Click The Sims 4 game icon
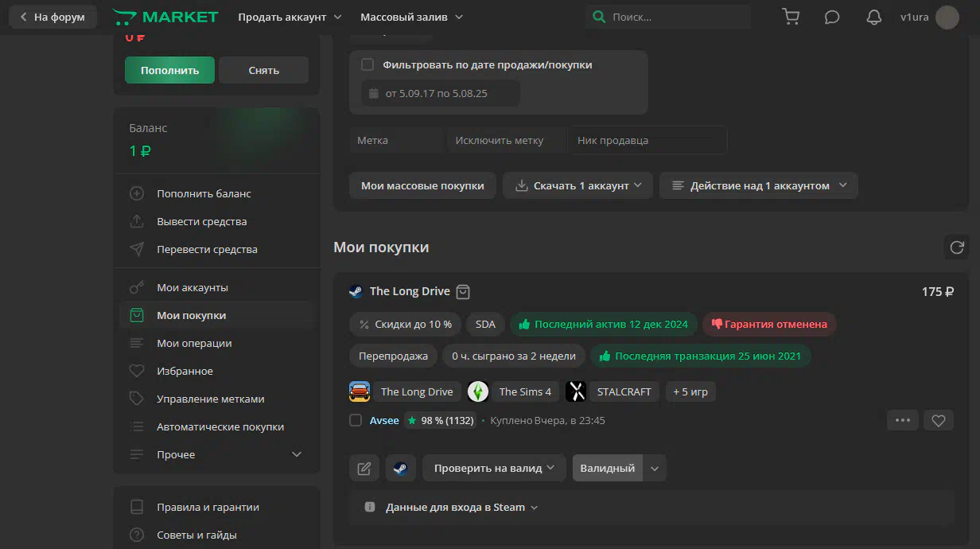This screenshot has height=549, width=980. click(x=478, y=391)
